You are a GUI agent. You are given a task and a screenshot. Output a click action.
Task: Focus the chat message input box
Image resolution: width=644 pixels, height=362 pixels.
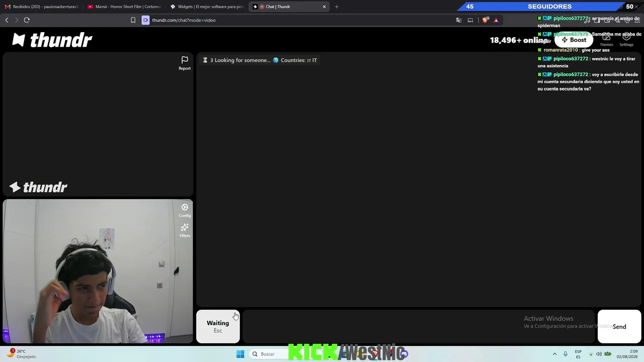419,327
